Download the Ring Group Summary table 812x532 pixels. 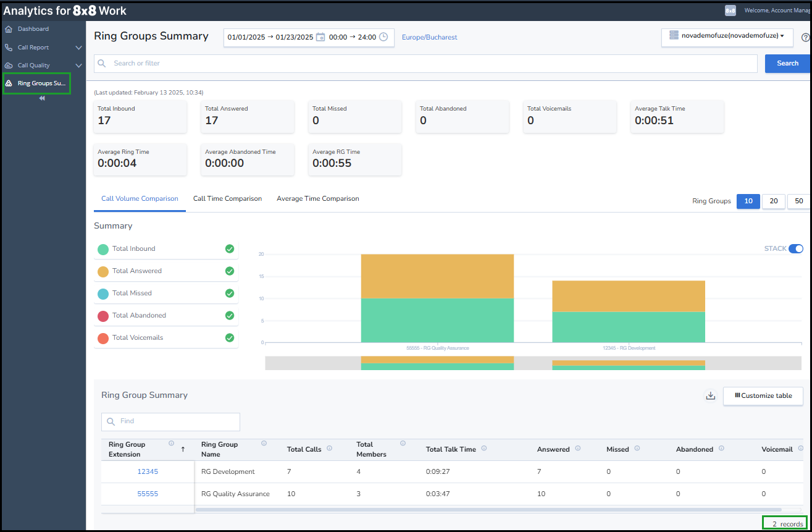coord(710,395)
